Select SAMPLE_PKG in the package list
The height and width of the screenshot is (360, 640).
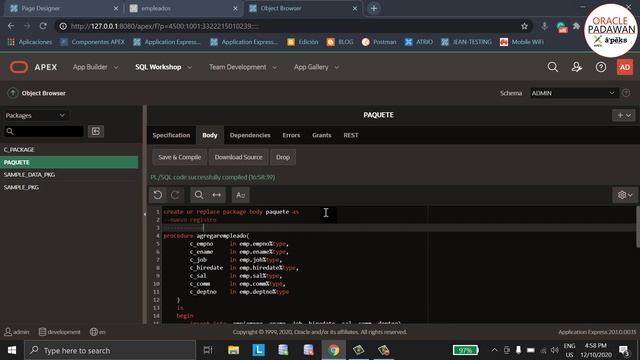[69, 187]
